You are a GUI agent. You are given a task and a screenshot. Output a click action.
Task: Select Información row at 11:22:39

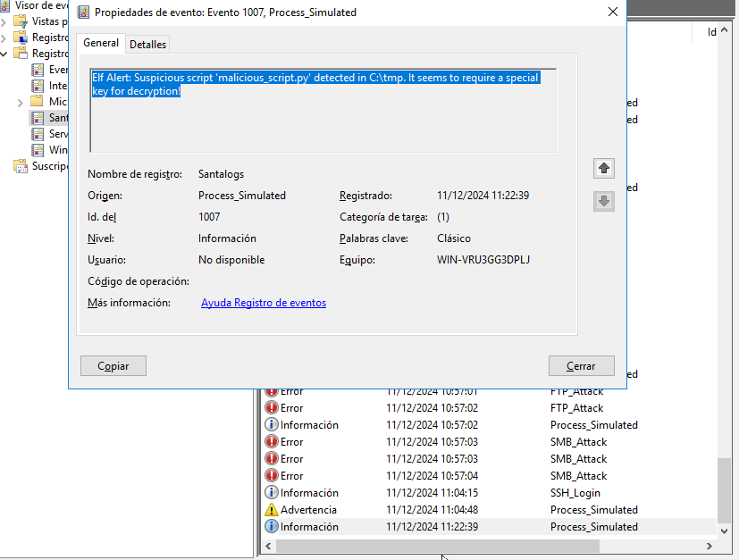[x=489, y=527]
